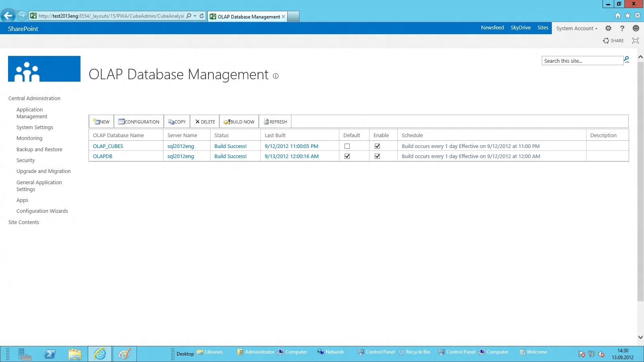Click the COPY toolbar button
The width and height of the screenshot is (644, 362).
[177, 121]
